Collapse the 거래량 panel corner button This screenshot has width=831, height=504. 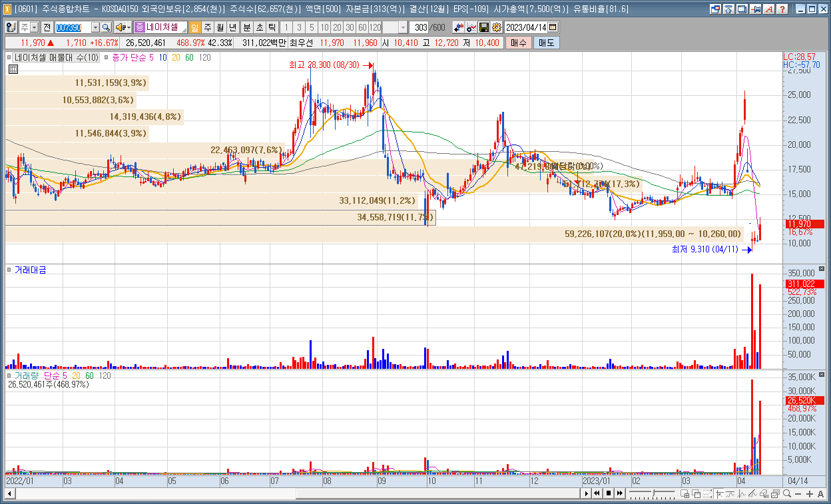821,375
